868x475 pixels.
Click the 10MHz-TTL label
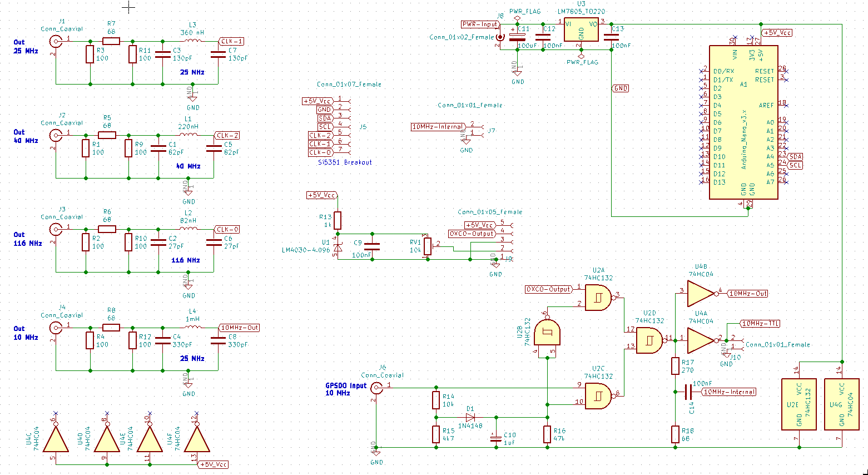(x=761, y=323)
